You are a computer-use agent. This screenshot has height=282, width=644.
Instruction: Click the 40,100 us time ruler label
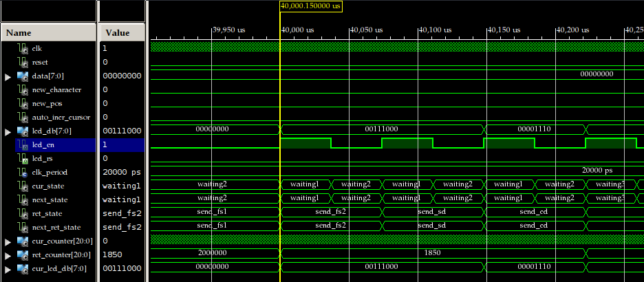click(x=436, y=30)
